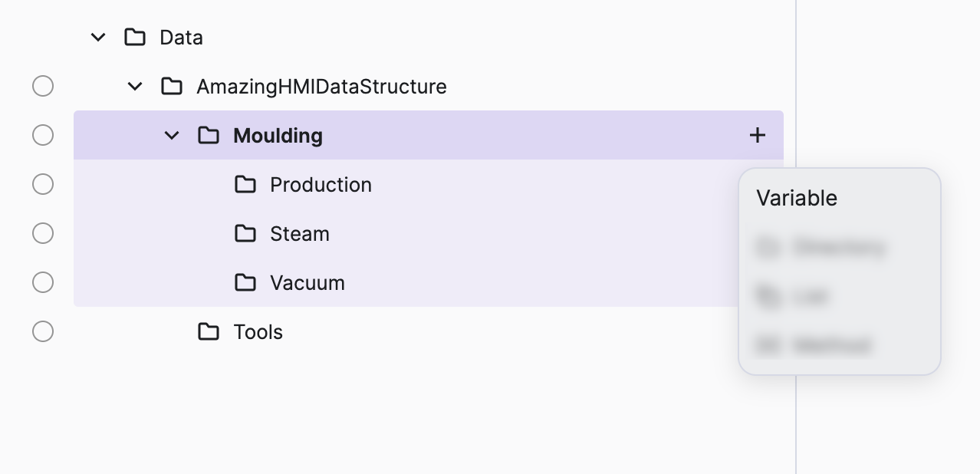Select the radio button for Production

[x=43, y=185]
